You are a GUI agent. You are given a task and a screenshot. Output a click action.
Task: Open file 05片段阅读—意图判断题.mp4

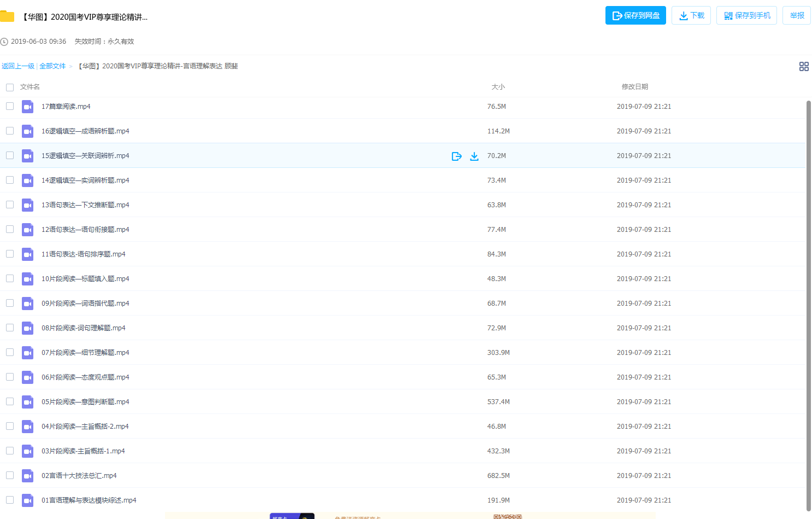coord(85,402)
